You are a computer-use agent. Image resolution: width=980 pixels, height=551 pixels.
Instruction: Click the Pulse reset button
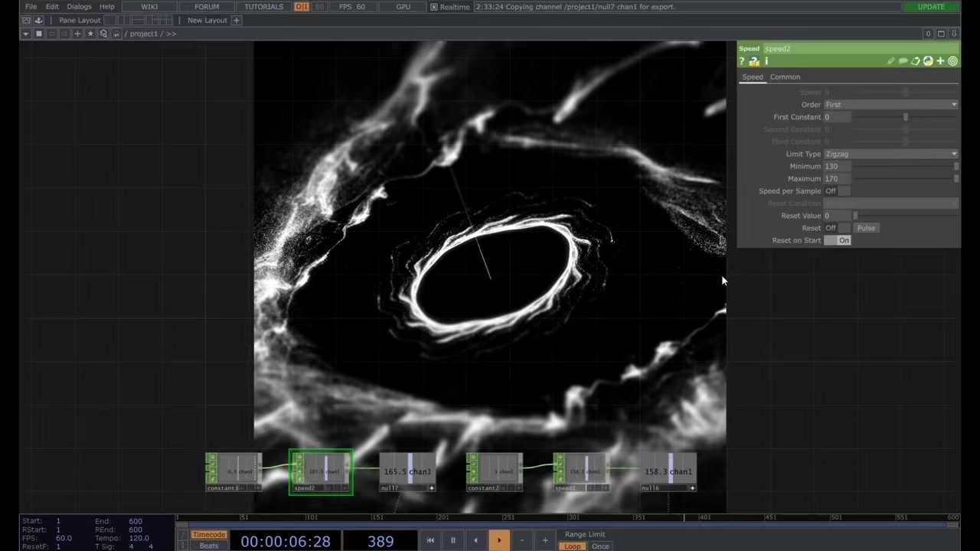[866, 228]
